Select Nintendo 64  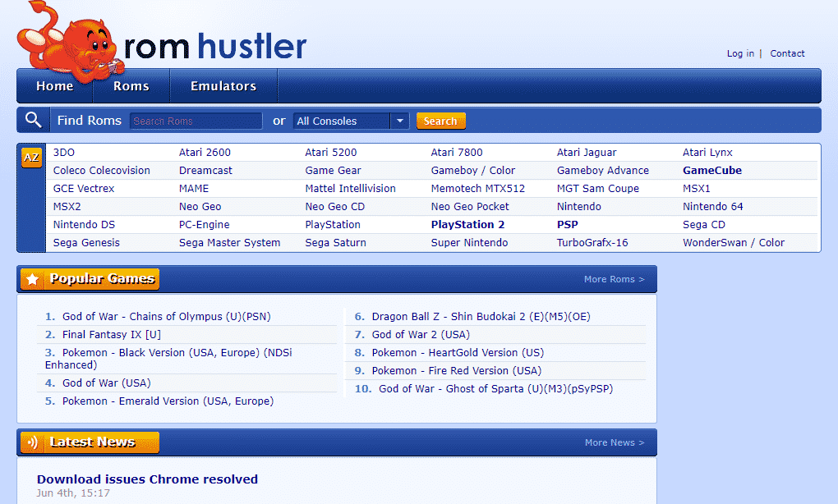(x=713, y=207)
